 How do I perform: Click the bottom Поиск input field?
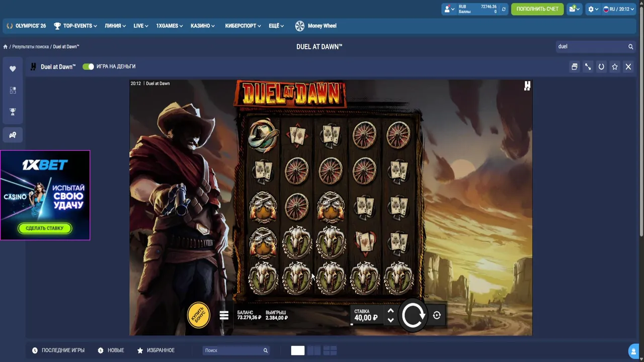pyautogui.click(x=232, y=350)
